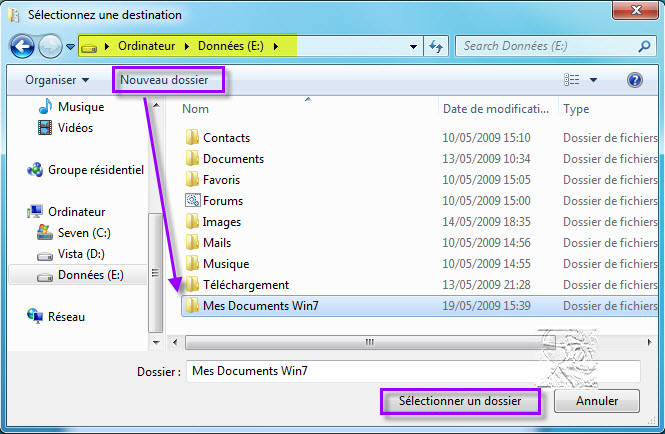Viewport: 665px width, 434px height.
Task: Expand the view options dropdown arrow
Action: tap(593, 80)
